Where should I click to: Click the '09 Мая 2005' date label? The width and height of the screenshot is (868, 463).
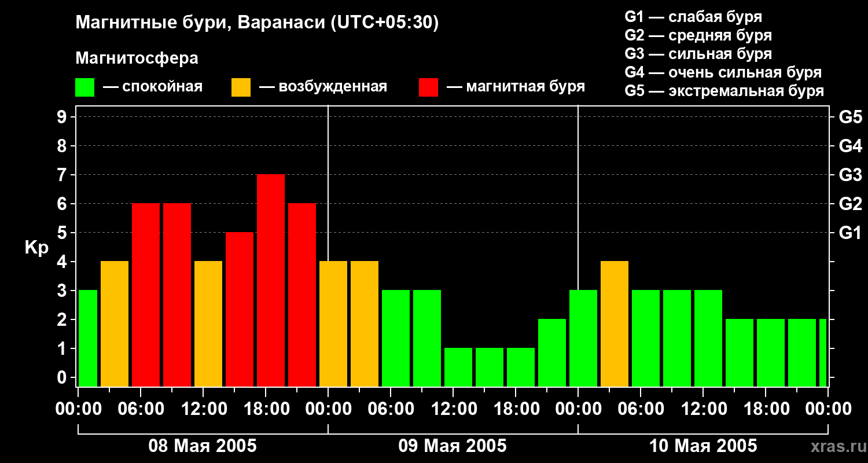point(453,446)
